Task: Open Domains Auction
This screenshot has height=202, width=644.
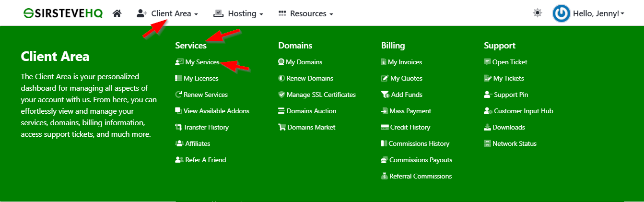Action: click(312, 111)
